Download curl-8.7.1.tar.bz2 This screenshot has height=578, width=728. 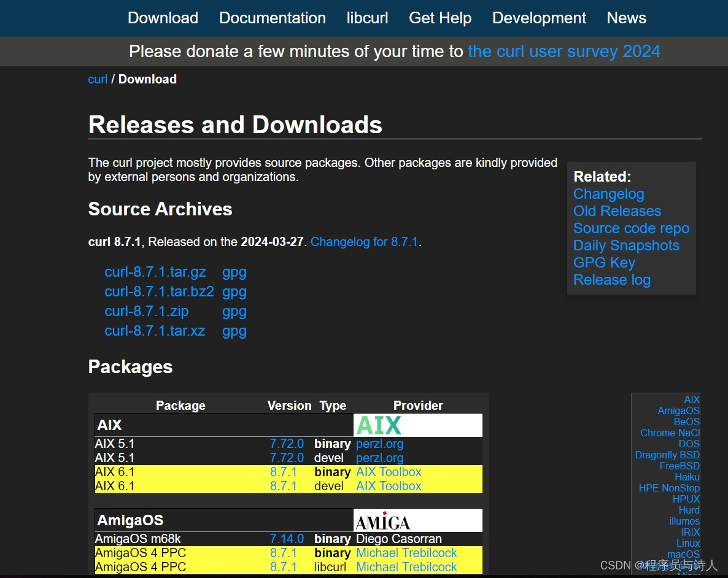(159, 291)
